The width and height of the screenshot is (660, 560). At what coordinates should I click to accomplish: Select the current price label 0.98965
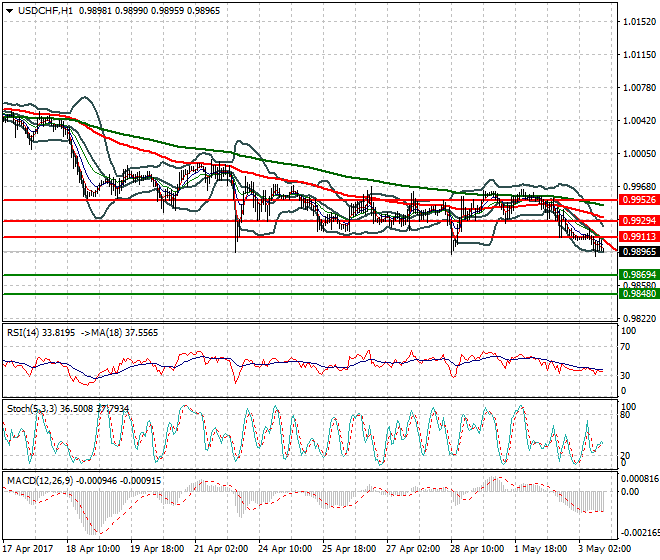click(x=639, y=252)
